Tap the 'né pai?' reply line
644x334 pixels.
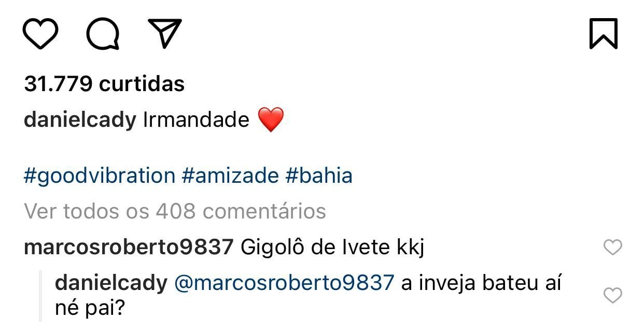(x=91, y=310)
